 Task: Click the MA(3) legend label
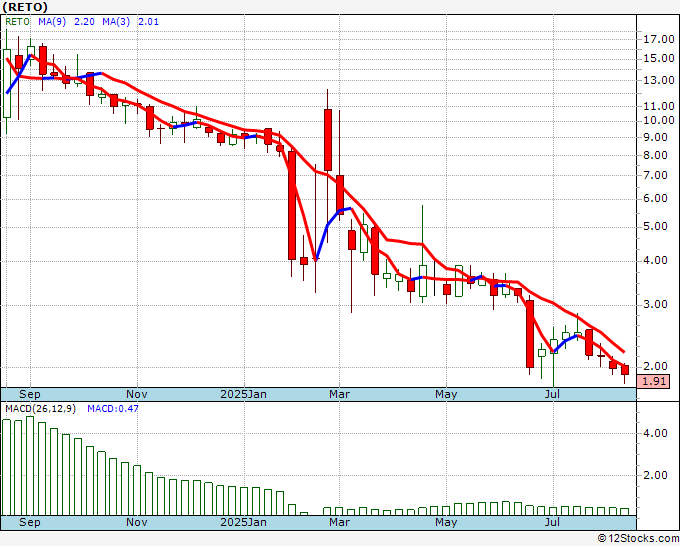pyautogui.click(x=116, y=22)
